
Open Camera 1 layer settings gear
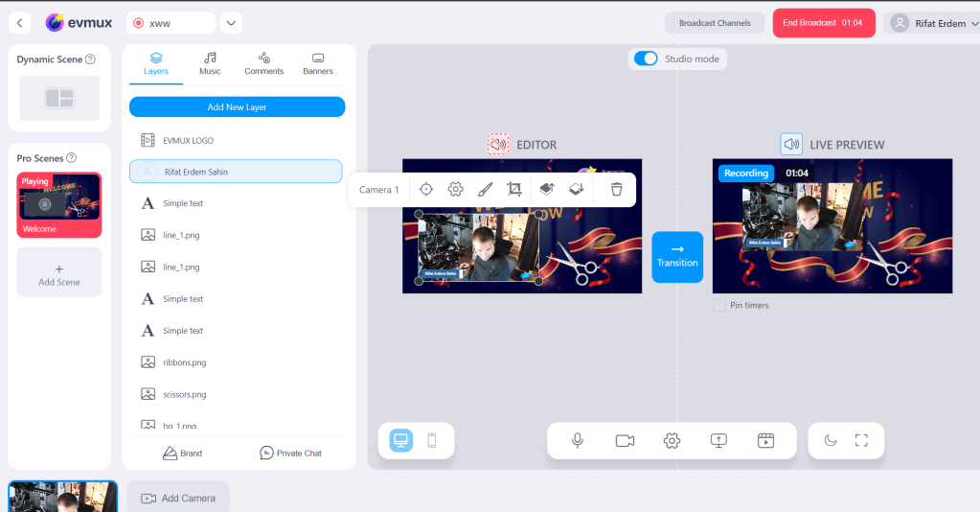(456, 190)
